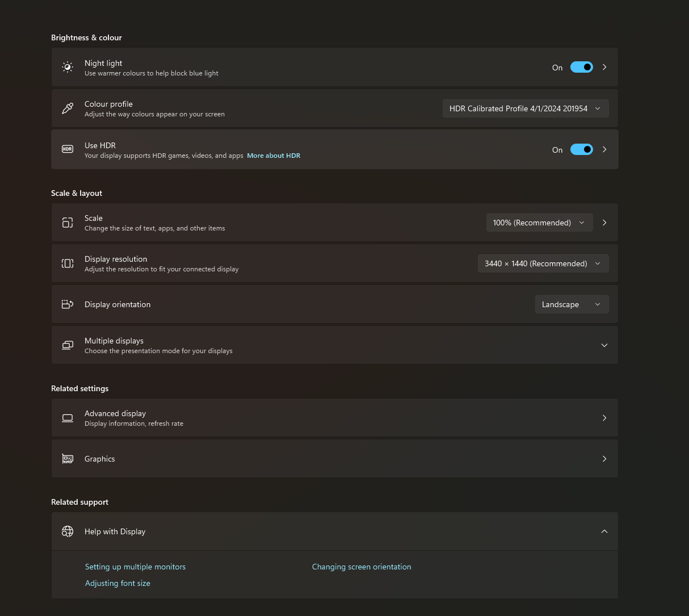Change the Display resolution dropdown
689x616 pixels.
click(x=543, y=263)
